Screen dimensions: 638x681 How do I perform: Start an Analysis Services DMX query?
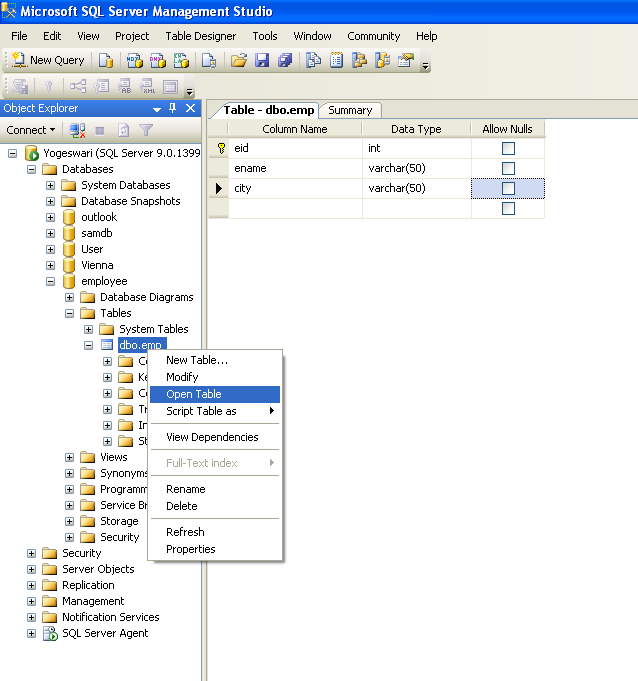(157, 60)
